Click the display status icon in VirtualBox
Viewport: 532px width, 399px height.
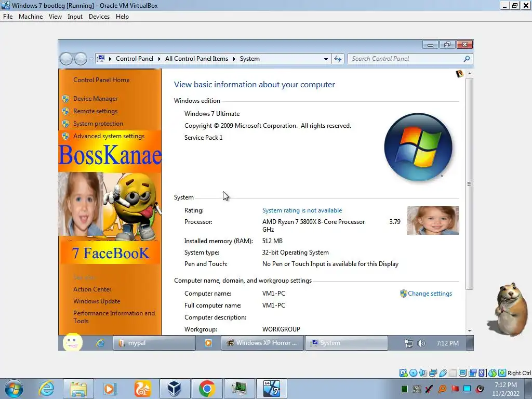[x=462, y=373]
